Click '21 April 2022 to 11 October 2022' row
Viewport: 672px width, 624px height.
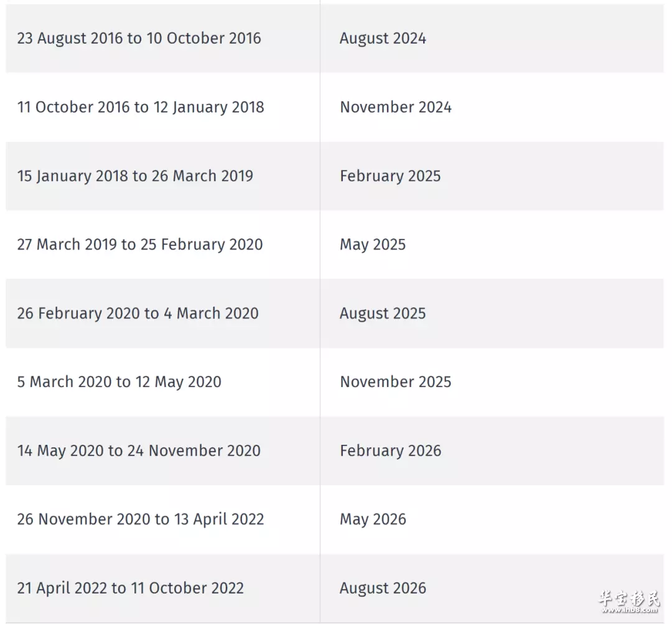click(335, 589)
